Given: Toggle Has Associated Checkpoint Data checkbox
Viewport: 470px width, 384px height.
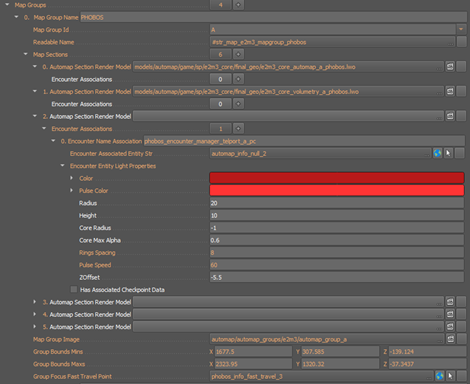Looking at the screenshot, I should click(x=74, y=289).
